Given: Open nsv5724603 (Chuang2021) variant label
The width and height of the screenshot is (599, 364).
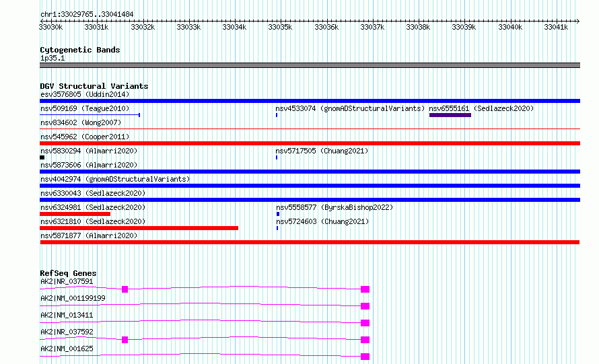Looking at the screenshot, I should click(x=322, y=221).
